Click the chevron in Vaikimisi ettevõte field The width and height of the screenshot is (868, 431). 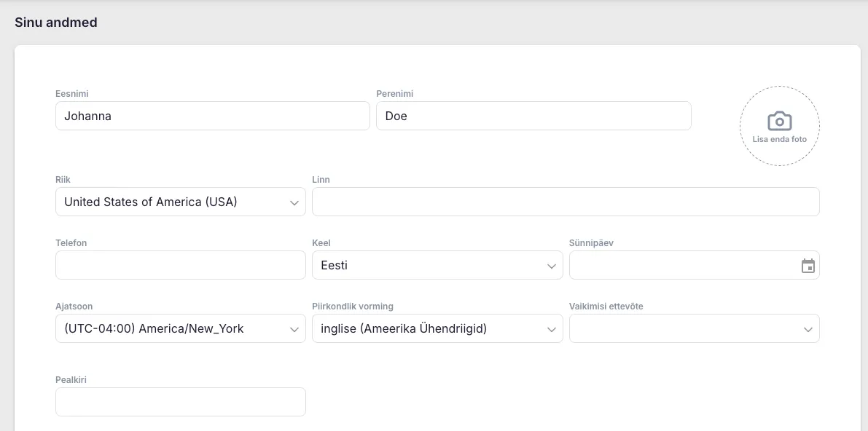point(808,329)
